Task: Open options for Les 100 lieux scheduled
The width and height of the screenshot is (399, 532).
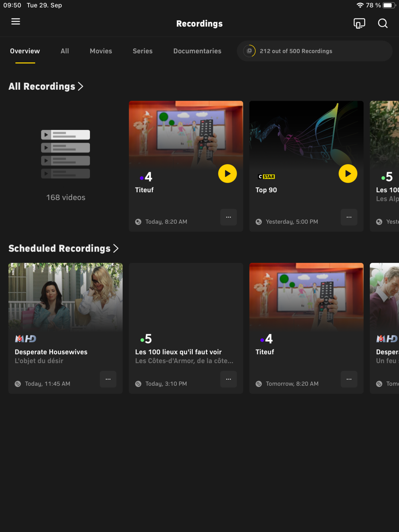Action: [x=229, y=379]
